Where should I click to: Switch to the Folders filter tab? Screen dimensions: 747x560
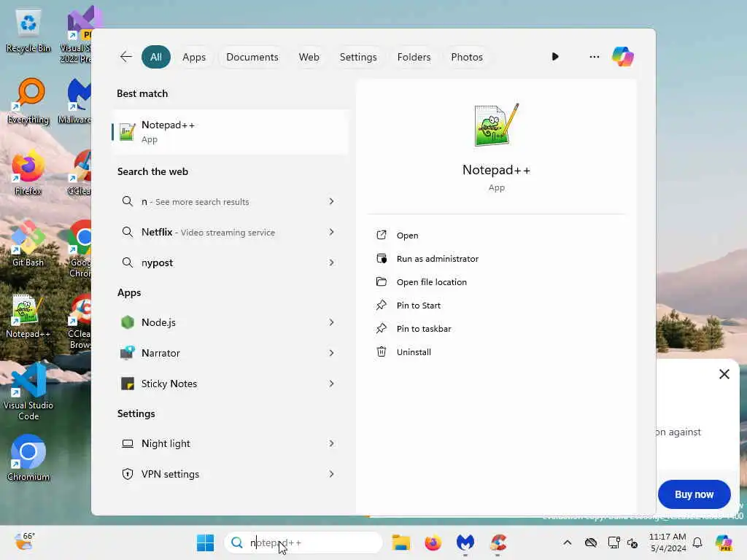[414, 57]
